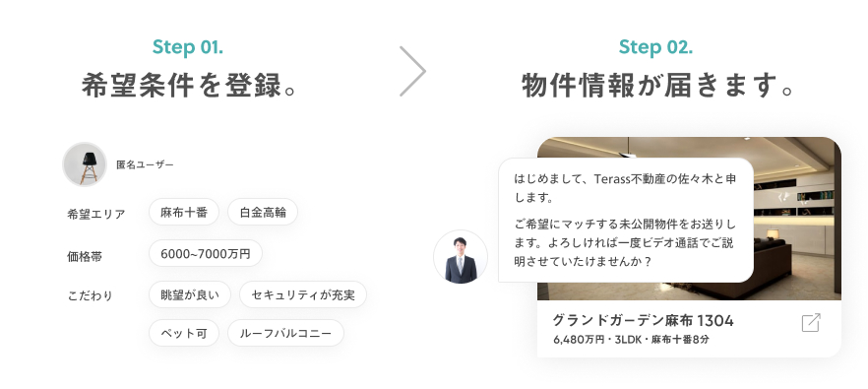Click the agent's profile photo
The image size is (868, 389).
click(461, 257)
